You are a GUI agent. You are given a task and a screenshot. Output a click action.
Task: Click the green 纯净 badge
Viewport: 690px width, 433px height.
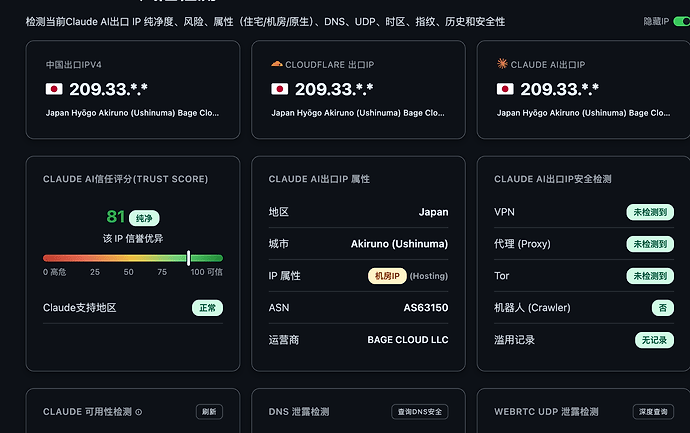click(144, 218)
